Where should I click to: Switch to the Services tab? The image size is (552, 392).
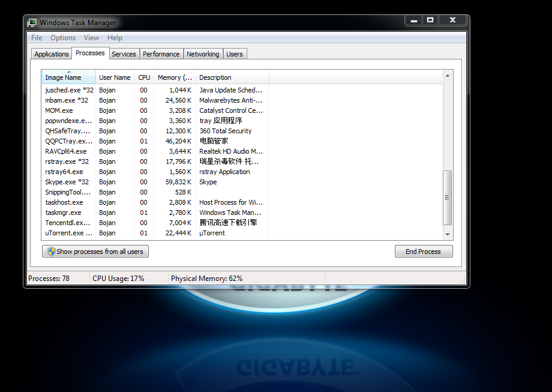coord(124,54)
